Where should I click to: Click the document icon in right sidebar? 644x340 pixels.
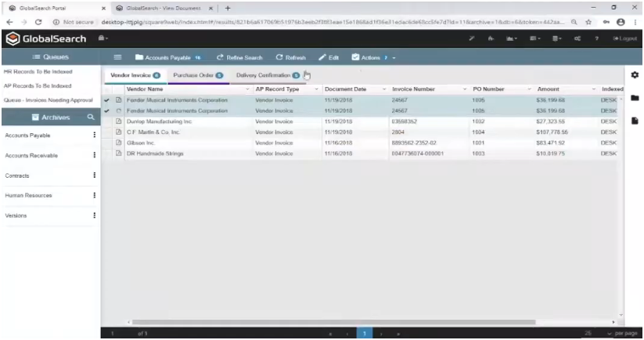tap(635, 121)
